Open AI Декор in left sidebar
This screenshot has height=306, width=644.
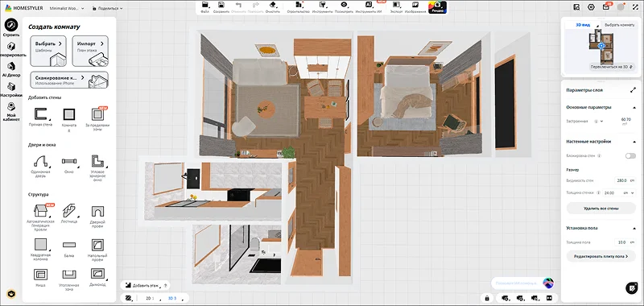(11, 69)
